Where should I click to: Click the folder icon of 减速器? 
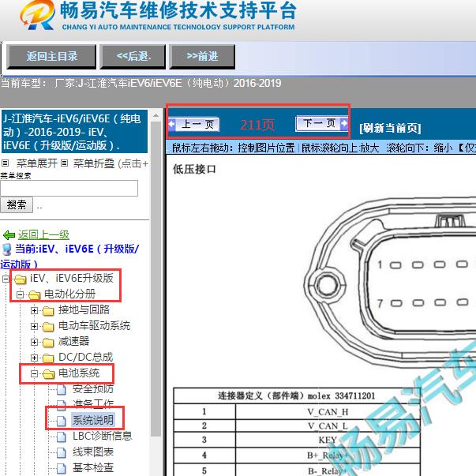[x=49, y=343]
